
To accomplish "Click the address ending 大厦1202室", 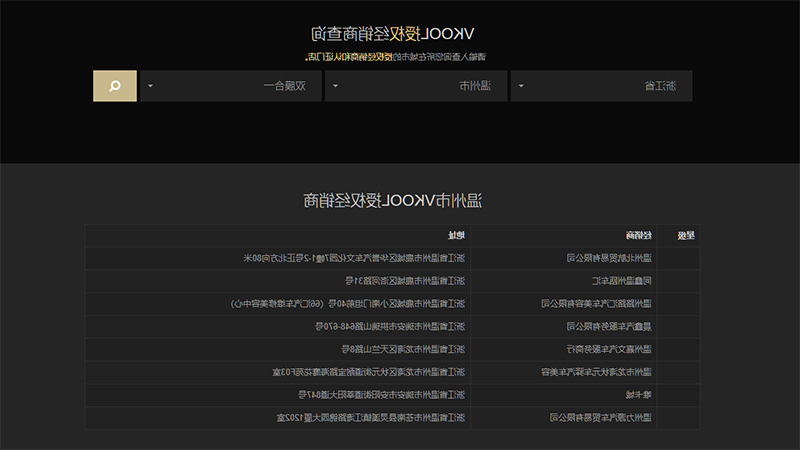I will pos(371,417).
